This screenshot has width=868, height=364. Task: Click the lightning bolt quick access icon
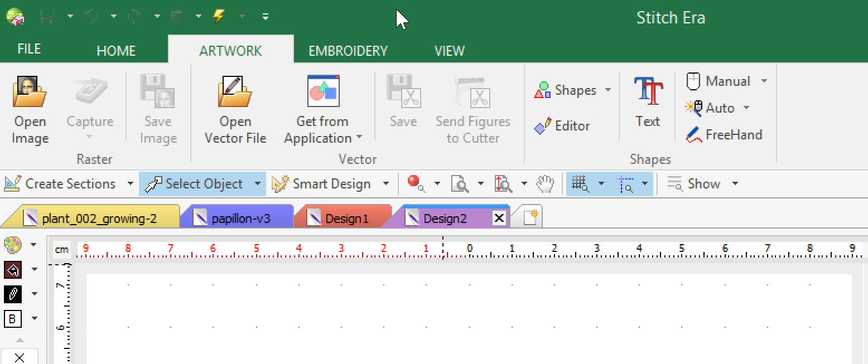tap(219, 16)
